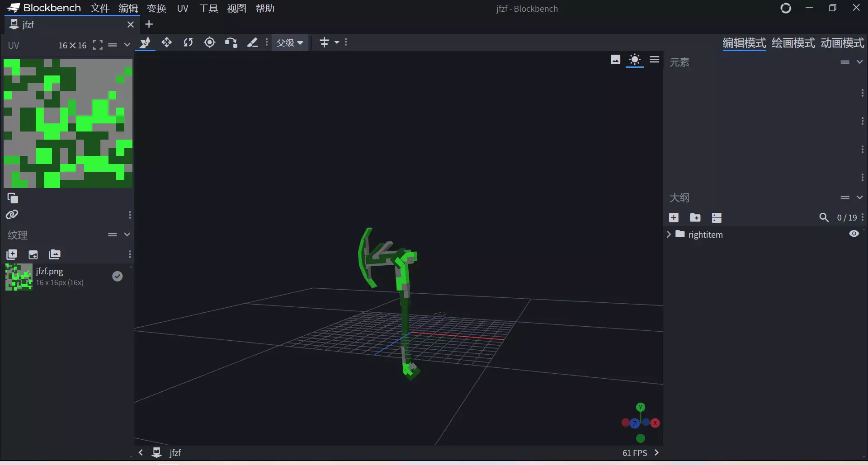Click the overlapping squares icon below UV editor
This screenshot has height=465, width=868.
[13, 198]
